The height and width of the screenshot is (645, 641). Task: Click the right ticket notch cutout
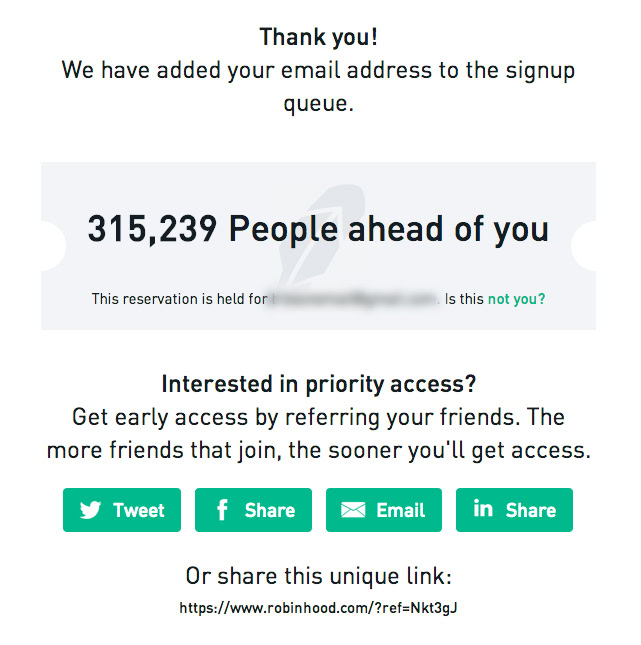pos(584,246)
